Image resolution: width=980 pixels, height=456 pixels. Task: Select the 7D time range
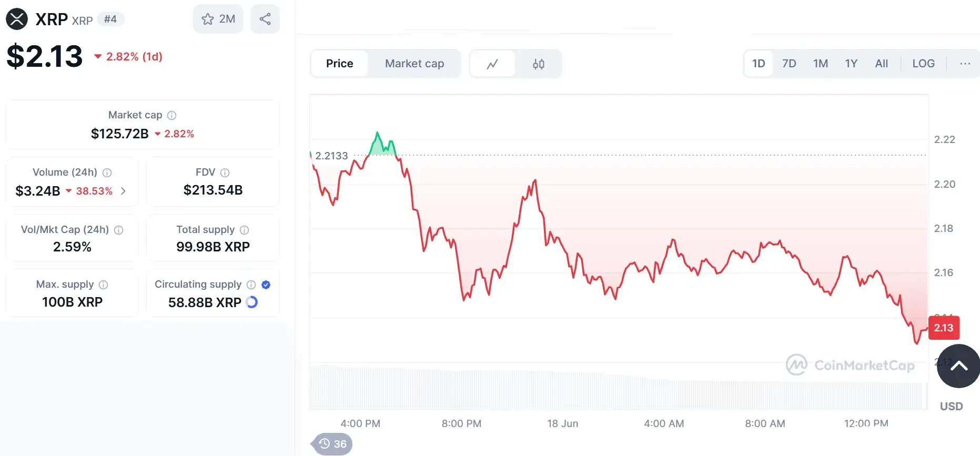pyautogui.click(x=789, y=64)
